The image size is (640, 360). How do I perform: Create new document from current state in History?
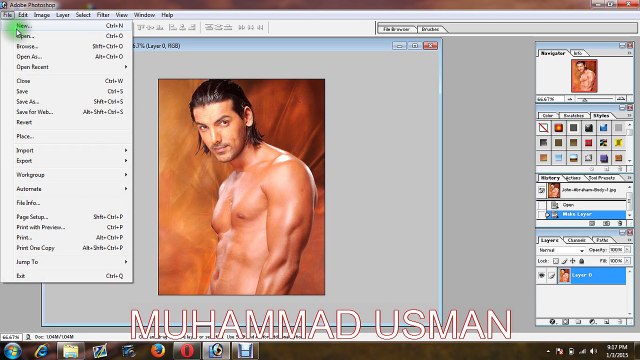coord(592,223)
